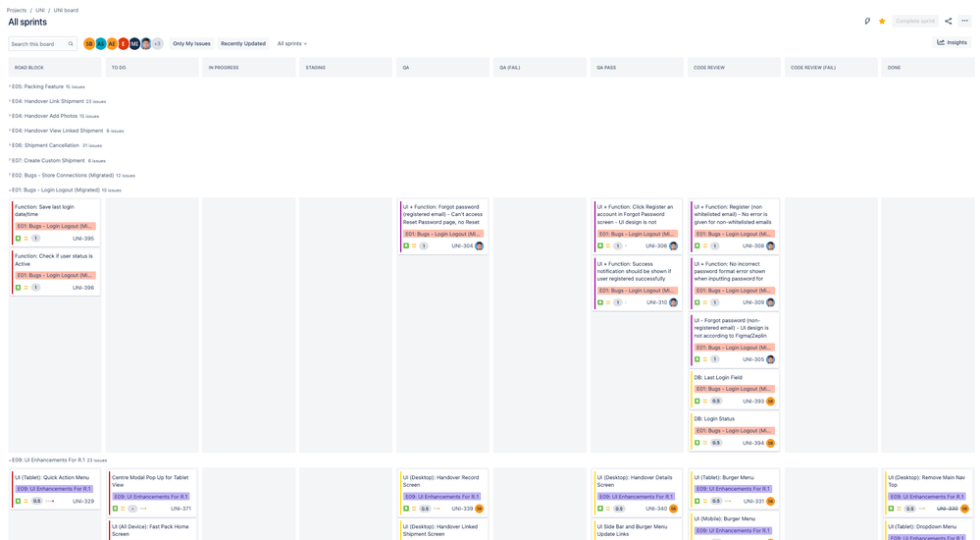Click the estimate badge on UNI-329 card
Screen dimensions: 980x540
pos(37,501)
